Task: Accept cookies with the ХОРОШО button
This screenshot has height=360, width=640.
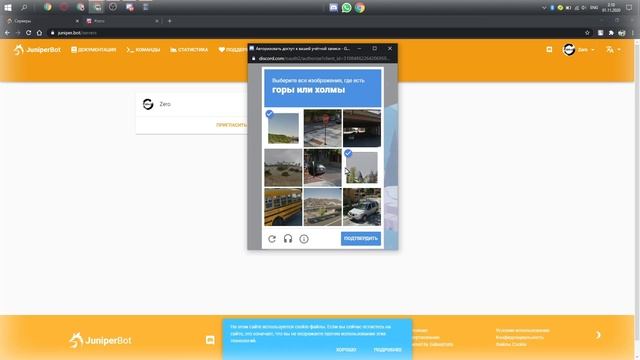Action: 346,350
